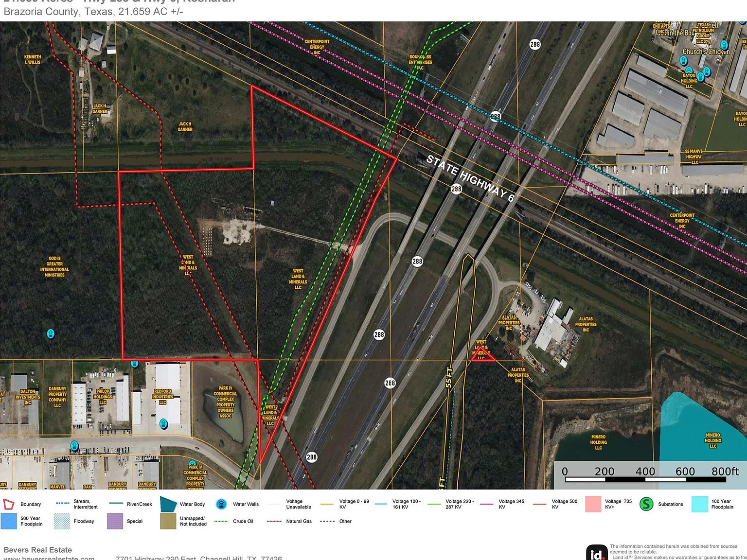The image size is (747, 560).
Task: Click the water well marker near God Is Greater Ministries
Action: [x=50, y=333]
